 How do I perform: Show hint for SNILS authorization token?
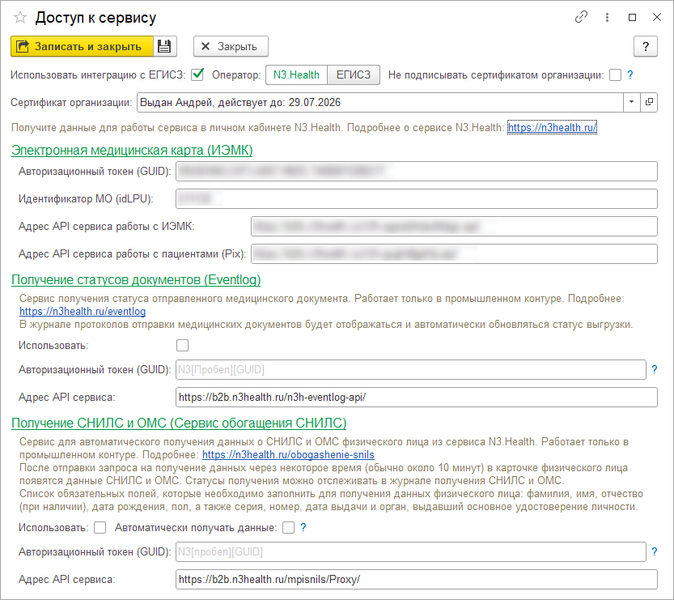[x=654, y=552]
